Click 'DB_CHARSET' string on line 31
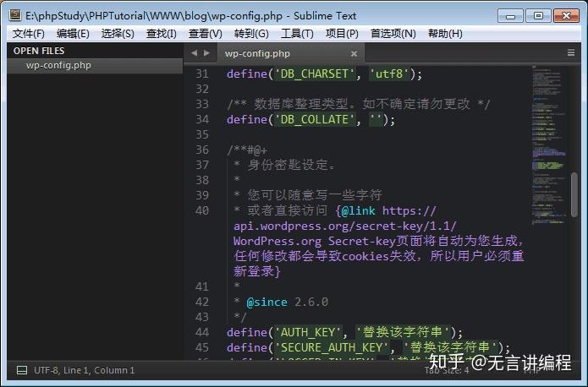 (x=315, y=74)
